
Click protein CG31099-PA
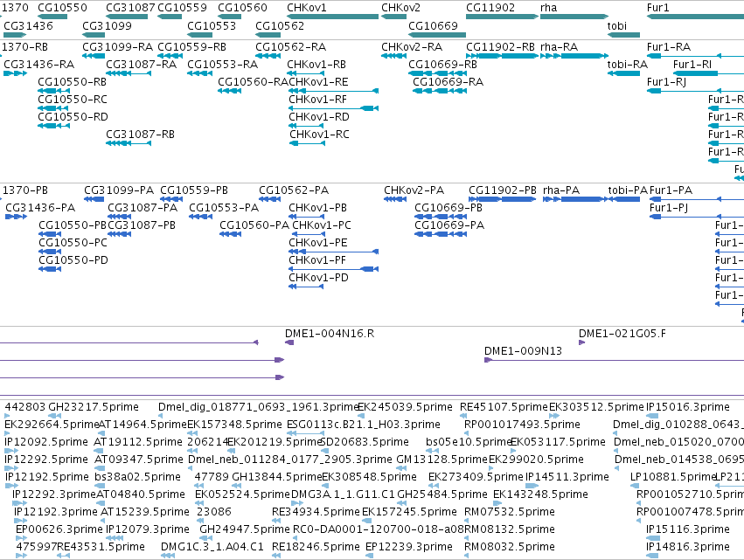119,190
